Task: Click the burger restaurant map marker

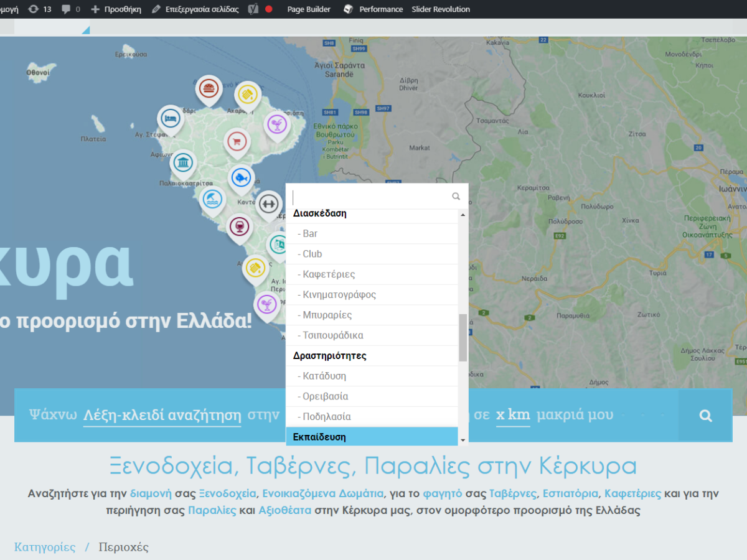Action: coord(209,89)
